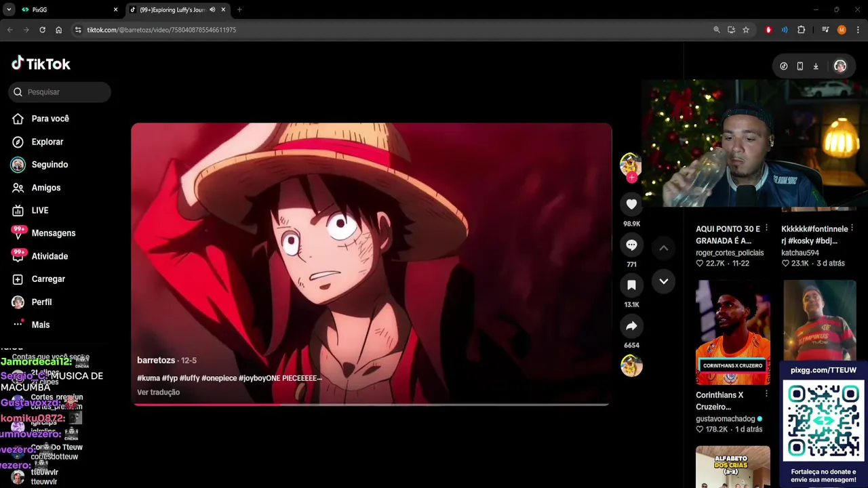The width and height of the screenshot is (868, 488).
Task: Open the profile avatar in top pill
Action: pos(840,66)
